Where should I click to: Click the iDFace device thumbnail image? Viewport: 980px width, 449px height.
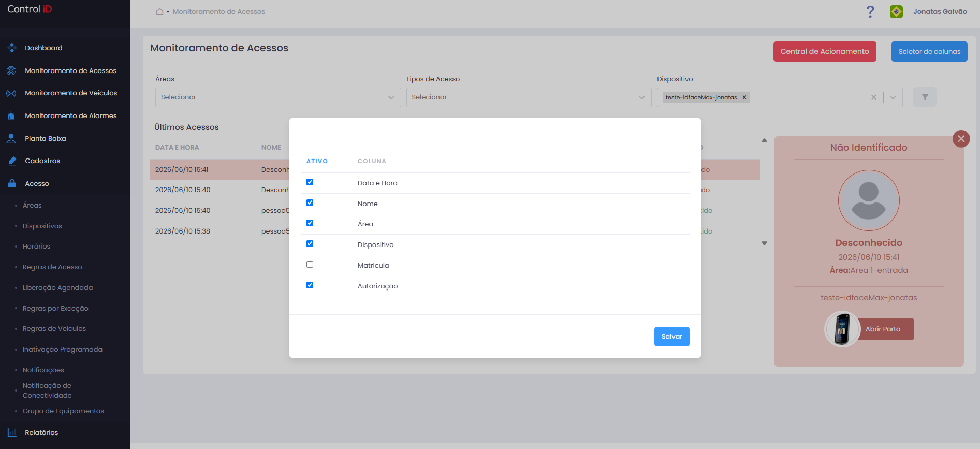click(842, 329)
